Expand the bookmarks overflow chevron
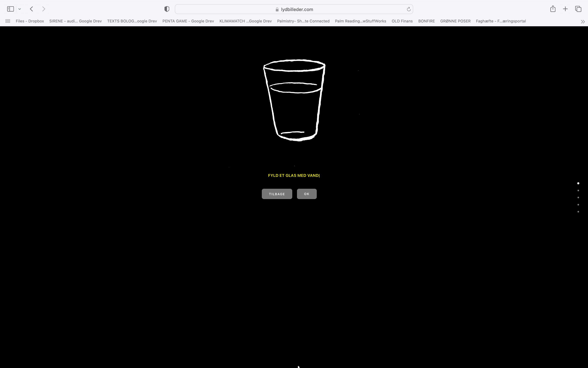Screen dimensions: 588x368 pos(583,22)
